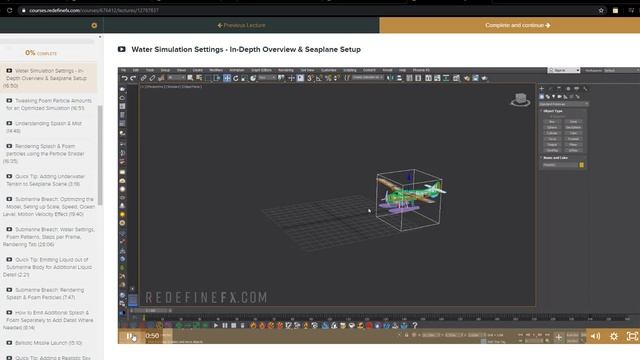Mute the video player volume
Screen dimensions: 640x360
[595, 336]
